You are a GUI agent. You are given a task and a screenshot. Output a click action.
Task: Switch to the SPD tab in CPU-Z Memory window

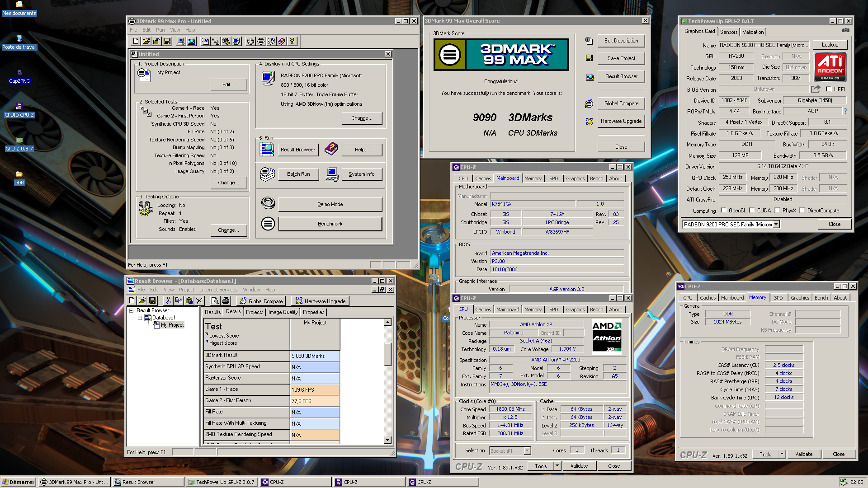click(778, 298)
